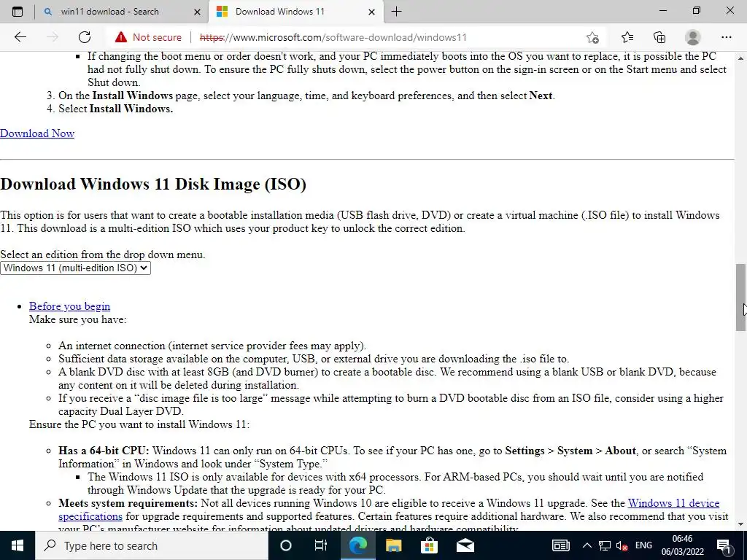
Task: Open the Collections panel
Action: [x=659, y=37]
